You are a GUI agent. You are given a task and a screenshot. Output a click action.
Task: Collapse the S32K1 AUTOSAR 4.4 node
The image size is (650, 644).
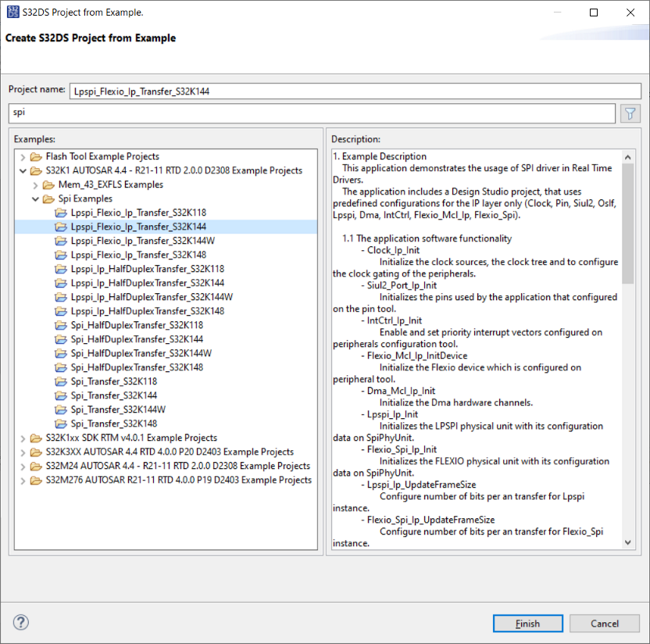tap(23, 170)
